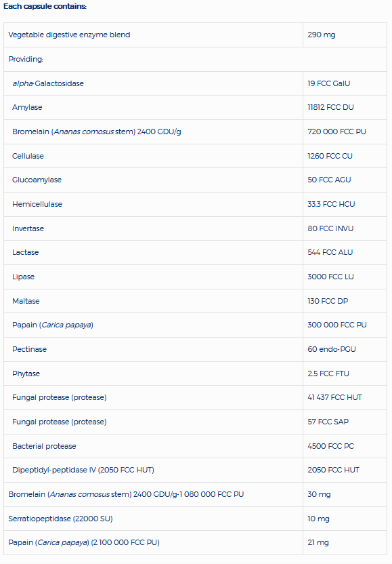Click the Glucoamylase row label

(x=37, y=180)
